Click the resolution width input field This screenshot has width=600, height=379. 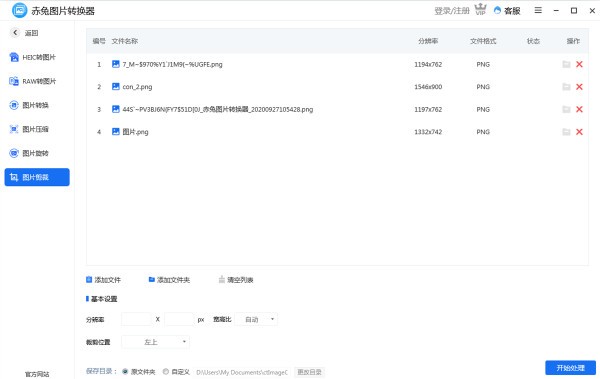(x=137, y=319)
